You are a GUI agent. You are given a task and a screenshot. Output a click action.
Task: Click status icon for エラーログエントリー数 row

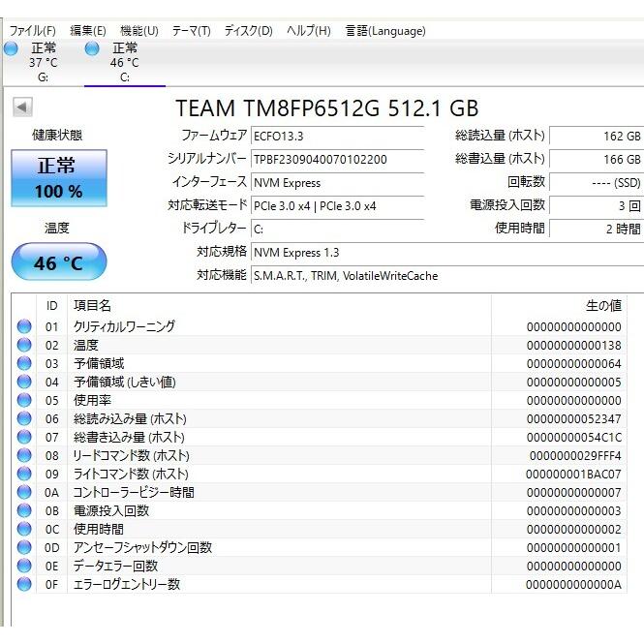(24, 585)
